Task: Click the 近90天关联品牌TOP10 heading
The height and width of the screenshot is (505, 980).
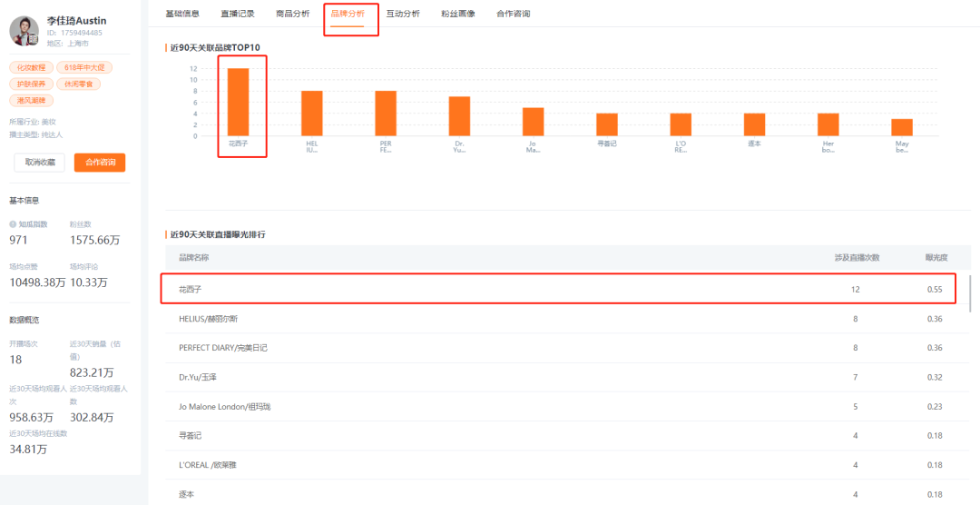Action: click(x=215, y=47)
